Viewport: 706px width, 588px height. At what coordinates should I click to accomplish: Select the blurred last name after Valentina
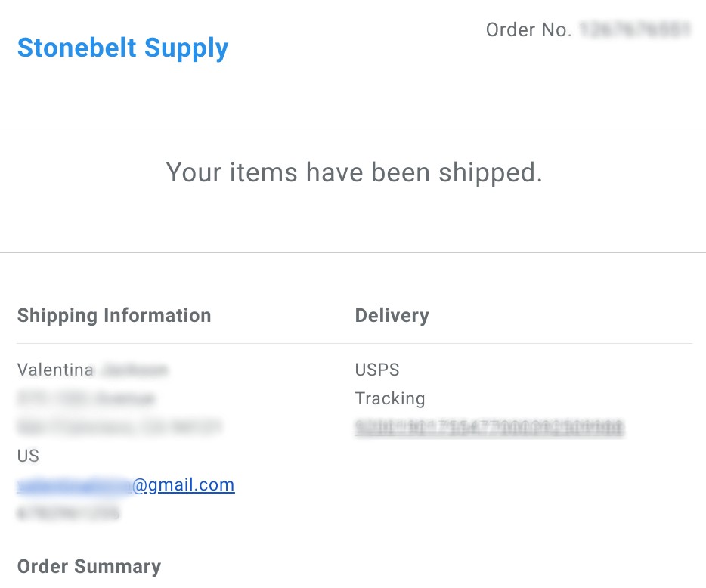click(x=135, y=370)
